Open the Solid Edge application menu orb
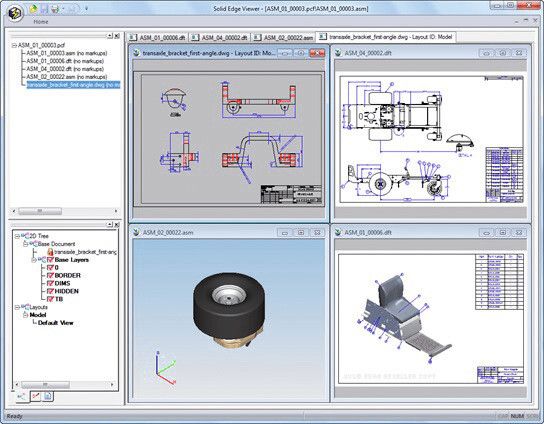Screen dimensions: 544x424 coord(15,14)
